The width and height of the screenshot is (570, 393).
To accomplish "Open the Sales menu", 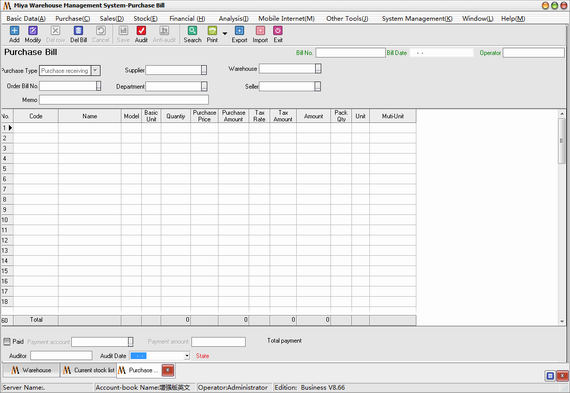I will coord(112,19).
